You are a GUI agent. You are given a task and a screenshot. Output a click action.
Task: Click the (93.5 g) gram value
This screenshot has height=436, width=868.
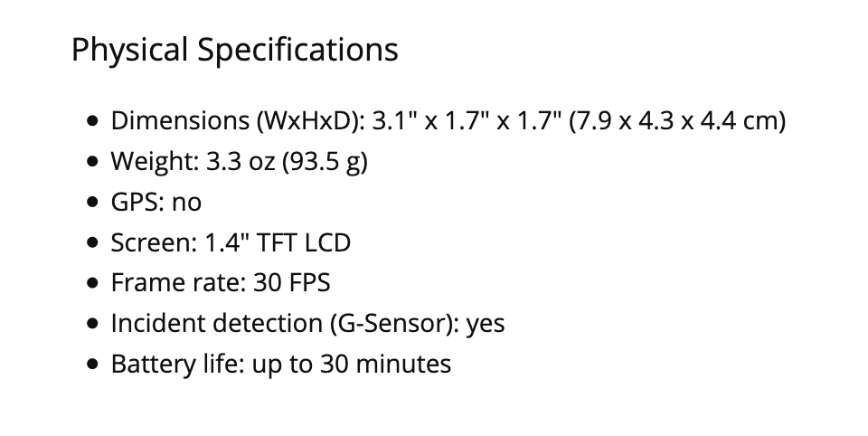click(x=325, y=162)
